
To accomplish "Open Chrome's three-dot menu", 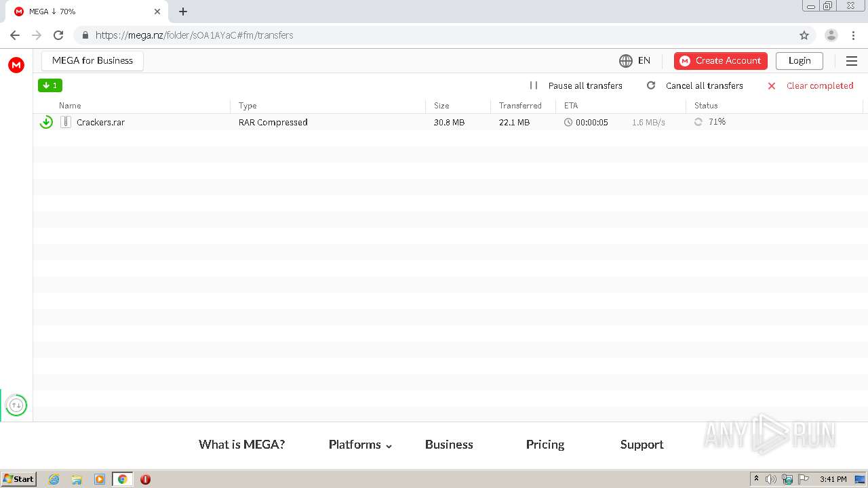I will click(x=853, y=35).
